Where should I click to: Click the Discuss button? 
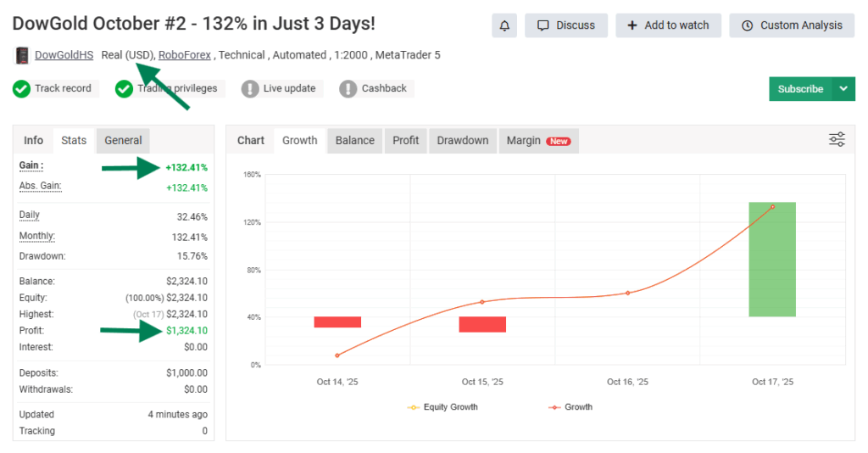pos(566,25)
